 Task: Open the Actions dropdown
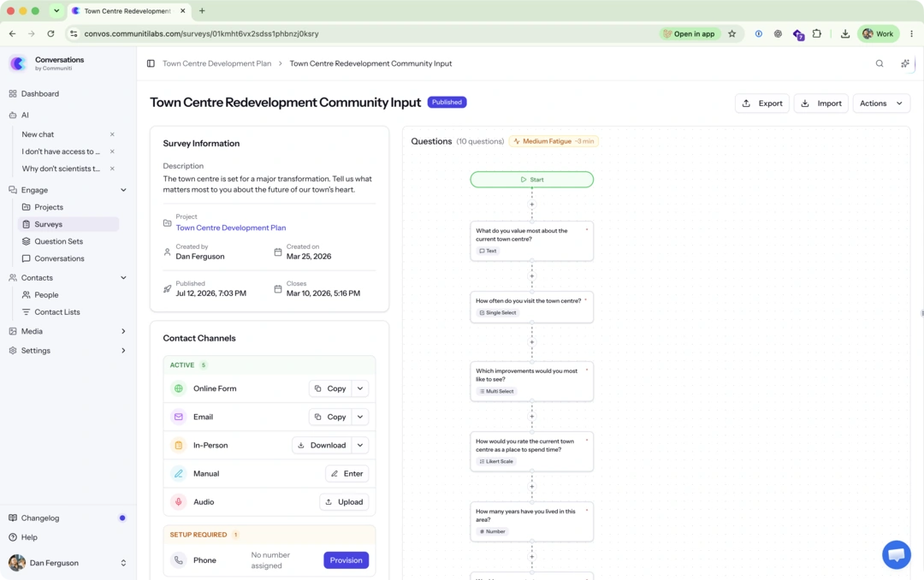[881, 104]
